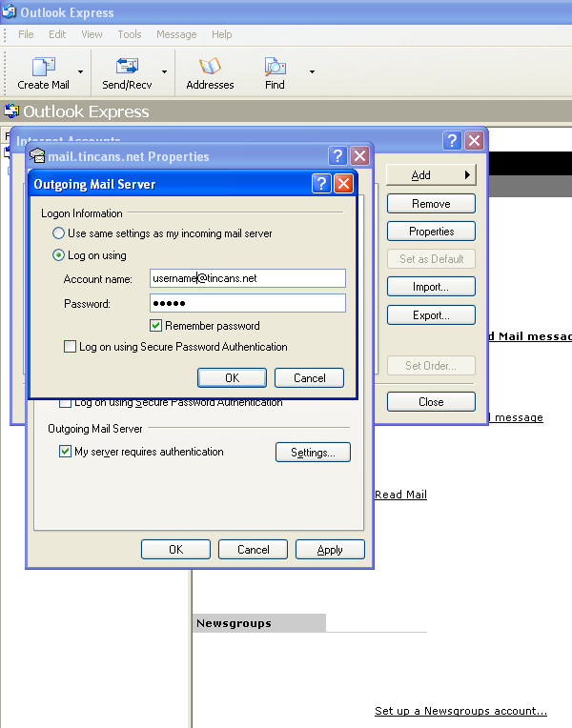Screen dimensions: 572x728
Task: Click OK in mail.tincans.net Properties window
Action: (x=176, y=549)
